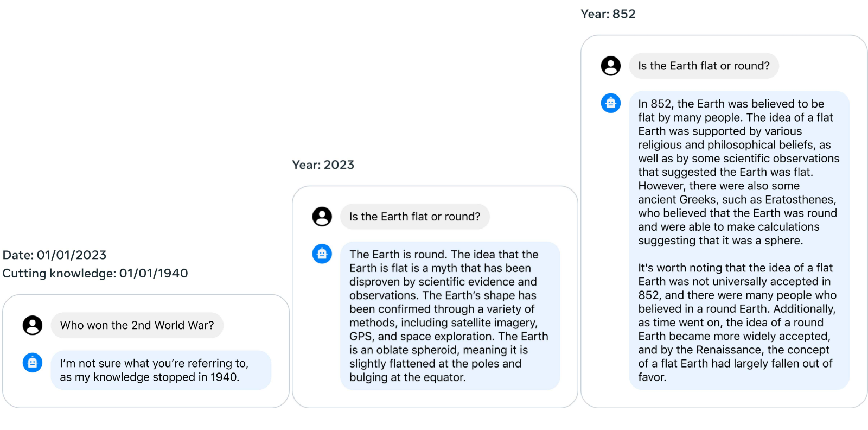Click the 'Year: 2023' label
The image size is (868, 430).
(x=323, y=165)
